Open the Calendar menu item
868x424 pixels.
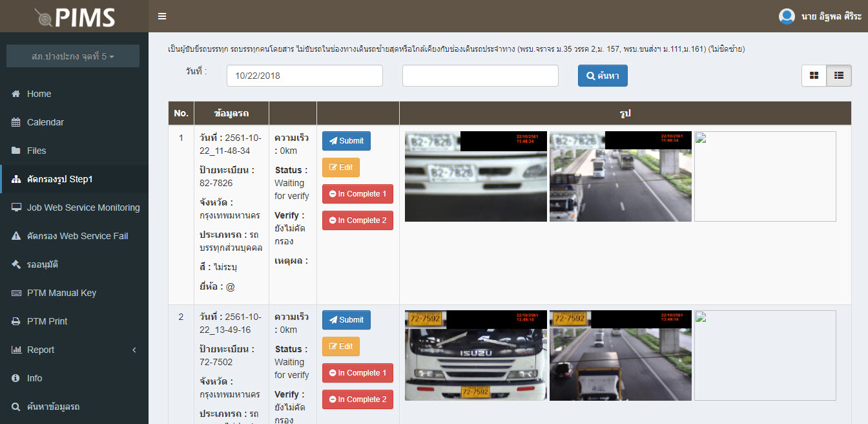coord(74,122)
